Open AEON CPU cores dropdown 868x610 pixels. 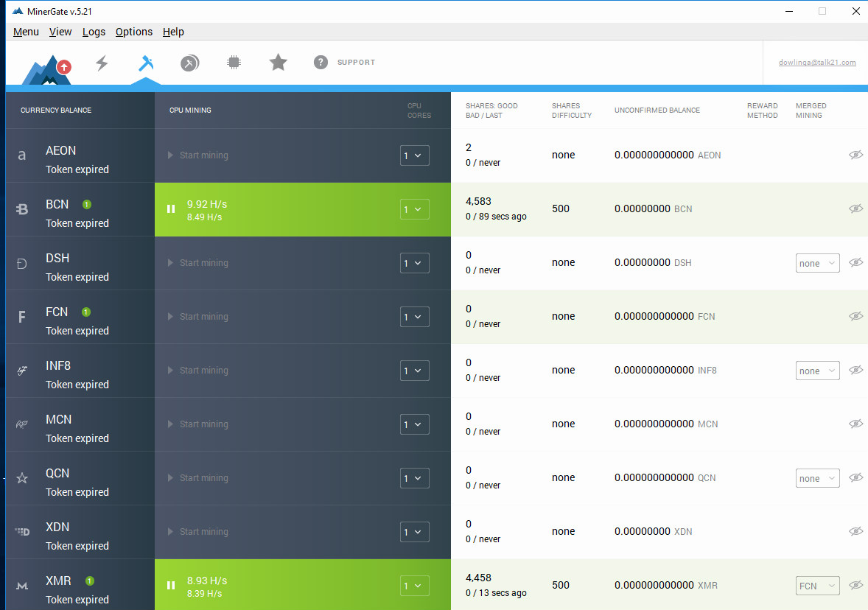(415, 155)
